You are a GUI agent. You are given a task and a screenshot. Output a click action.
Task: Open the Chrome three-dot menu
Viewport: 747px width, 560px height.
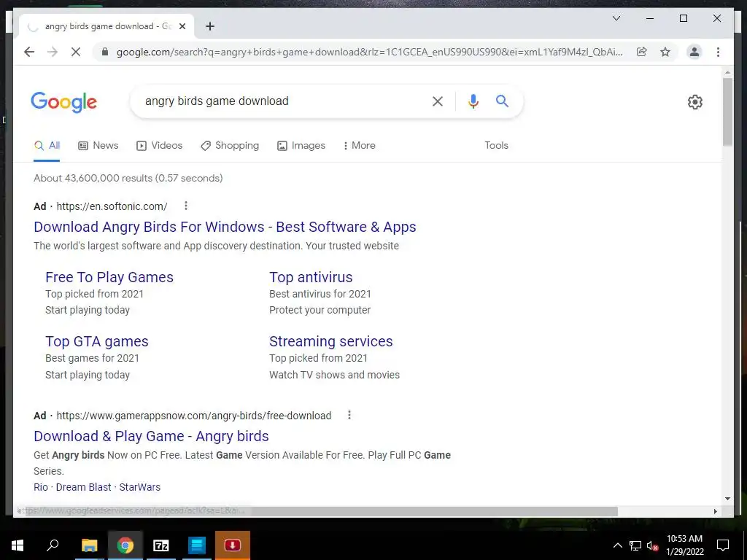tap(718, 52)
